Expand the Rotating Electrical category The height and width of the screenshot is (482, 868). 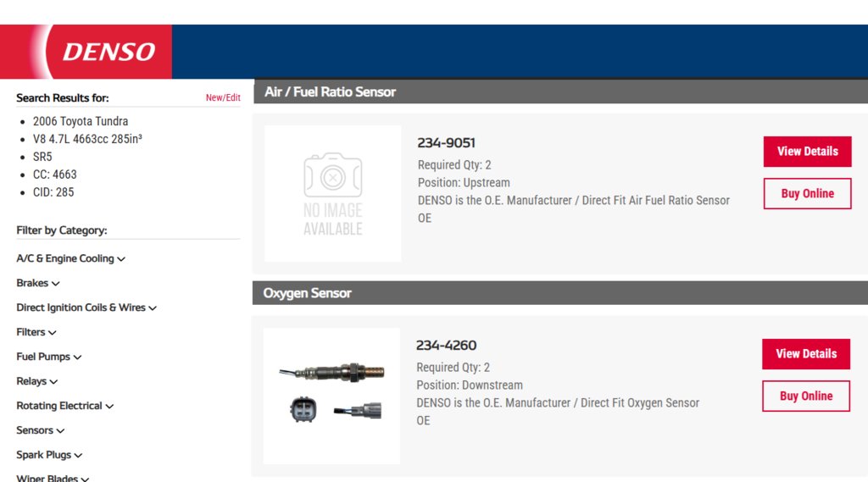(64, 406)
